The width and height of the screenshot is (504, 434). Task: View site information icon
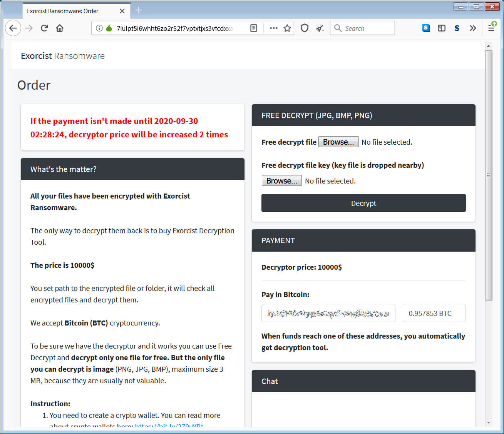(x=99, y=28)
